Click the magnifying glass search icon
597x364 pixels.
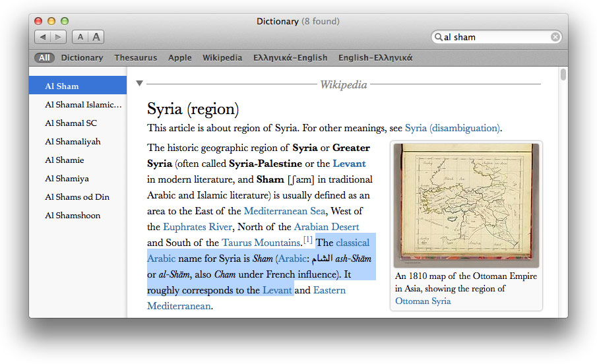[438, 37]
